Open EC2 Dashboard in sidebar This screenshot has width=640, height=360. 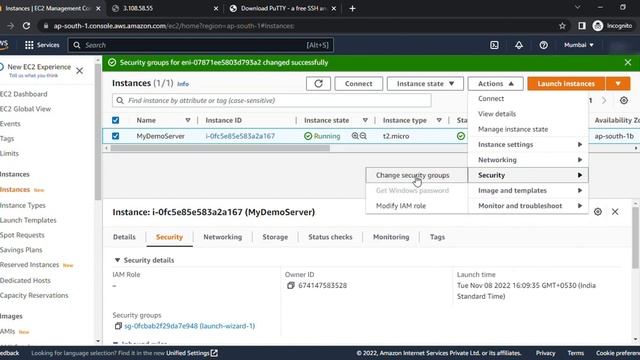point(24,94)
